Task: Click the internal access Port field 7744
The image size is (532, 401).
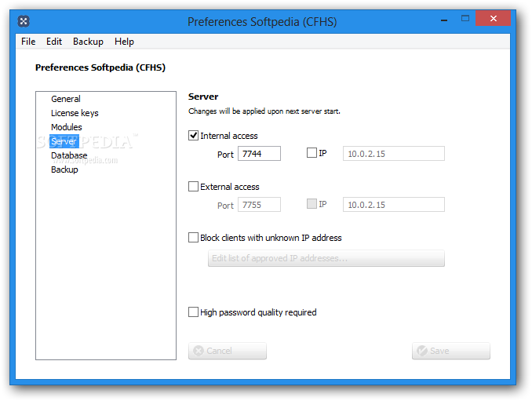Action: tap(259, 154)
